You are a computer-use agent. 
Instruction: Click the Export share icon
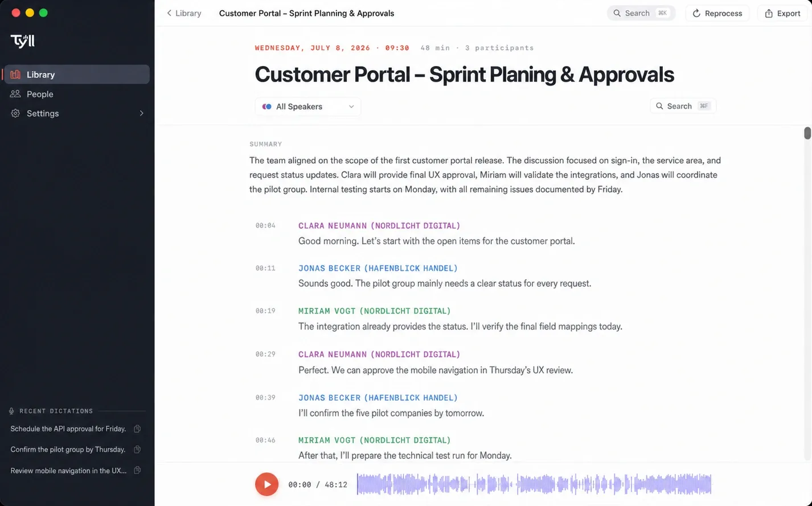pos(769,13)
